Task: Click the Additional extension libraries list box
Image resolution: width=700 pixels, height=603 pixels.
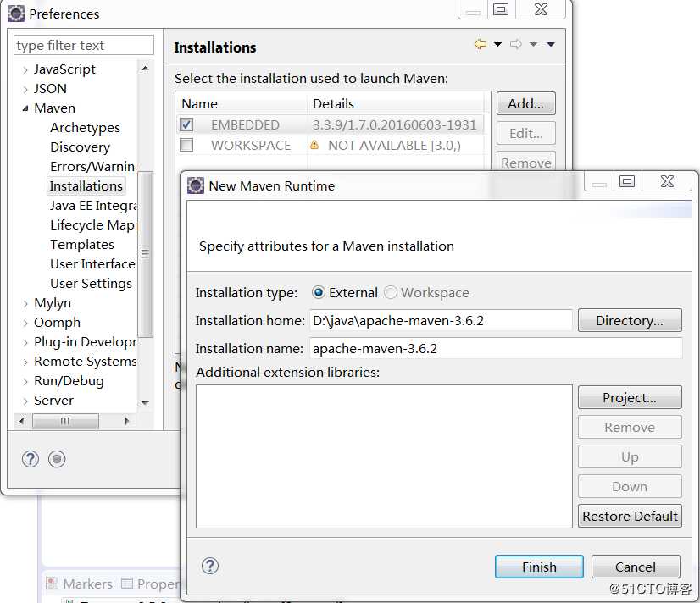Action: tap(384, 456)
